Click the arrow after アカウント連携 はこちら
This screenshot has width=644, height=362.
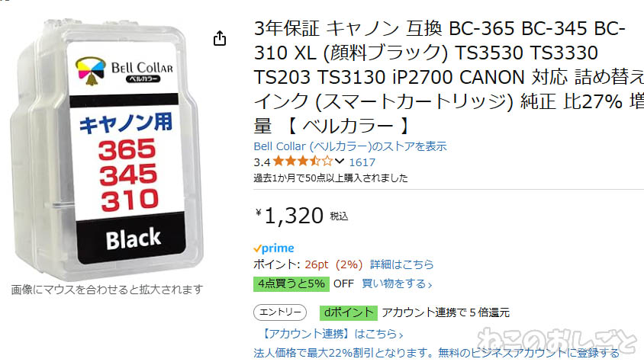(x=401, y=335)
